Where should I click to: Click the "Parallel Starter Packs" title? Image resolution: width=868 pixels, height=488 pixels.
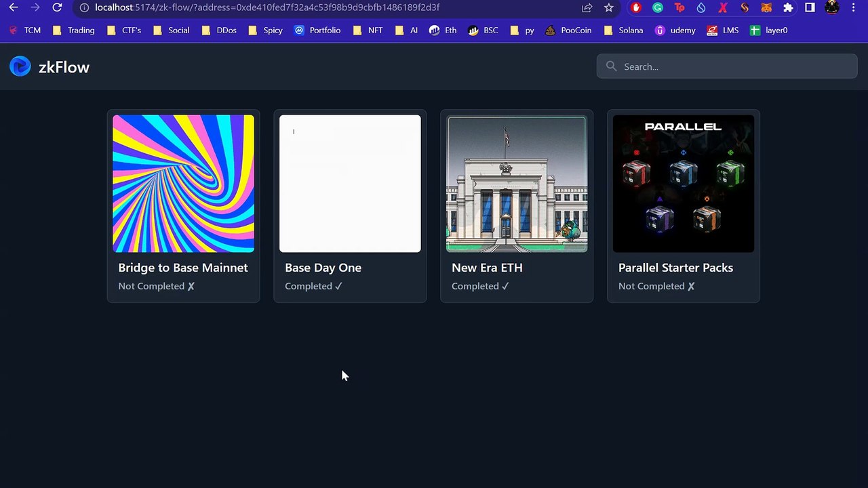tap(675, 268)
